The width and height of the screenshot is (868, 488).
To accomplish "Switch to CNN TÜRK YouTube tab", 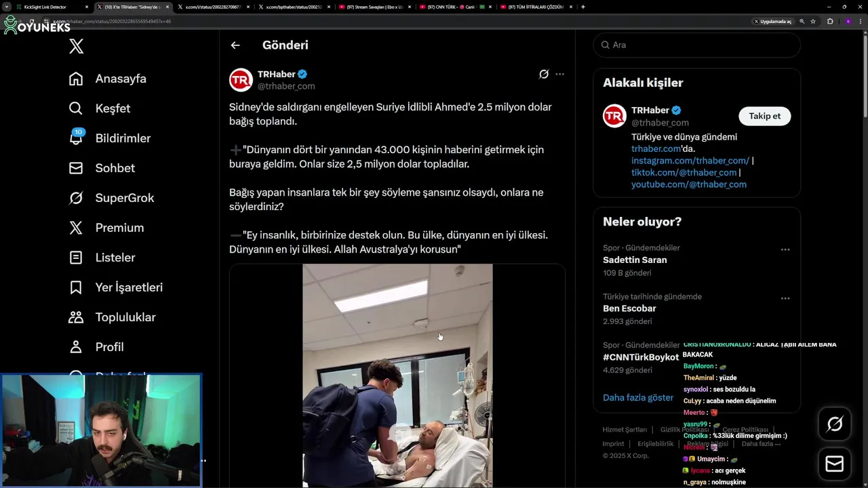I will (x=455, y=7).
